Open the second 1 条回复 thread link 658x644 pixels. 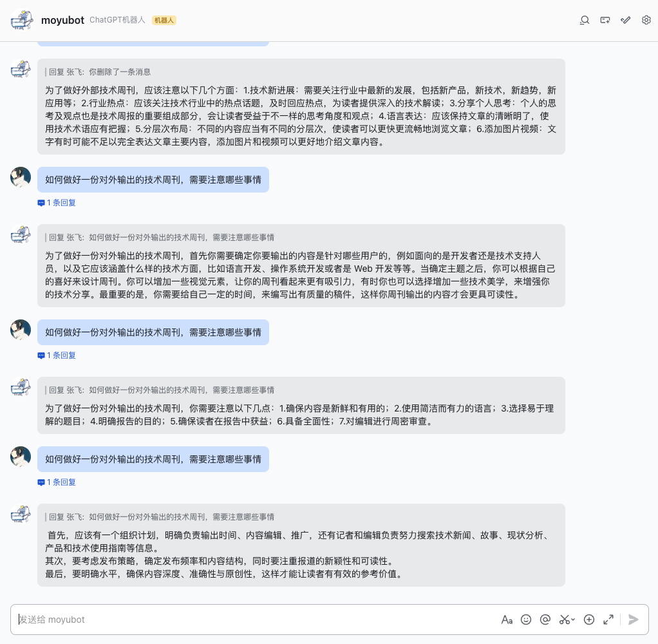click(x=57, y=355)
